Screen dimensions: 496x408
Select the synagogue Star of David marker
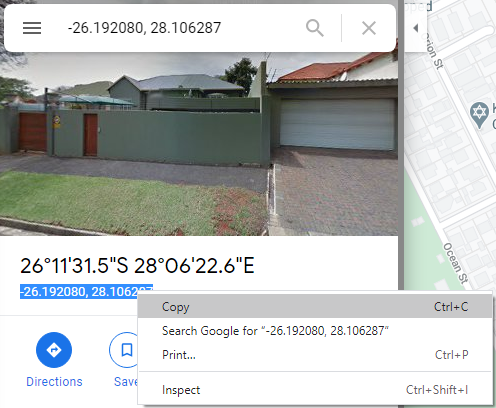[479, 115]
